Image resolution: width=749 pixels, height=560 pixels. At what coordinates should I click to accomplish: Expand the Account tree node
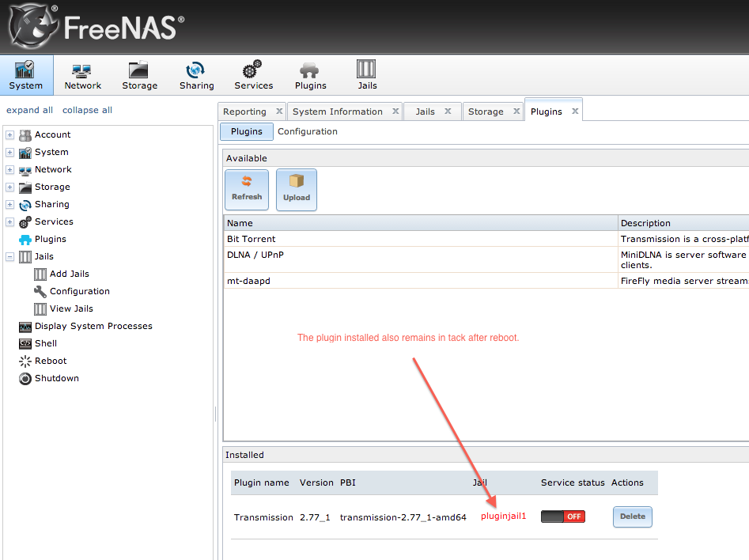tap(9, 135)
